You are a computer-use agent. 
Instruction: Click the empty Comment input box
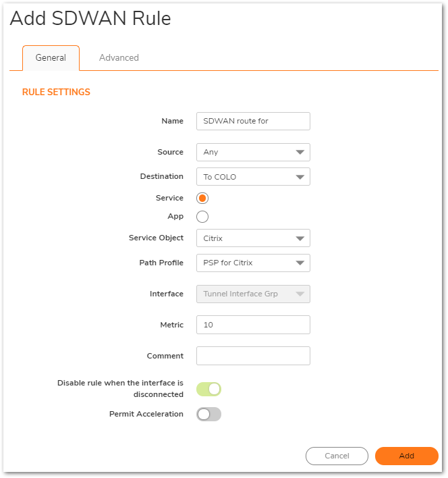click(252, 356)
